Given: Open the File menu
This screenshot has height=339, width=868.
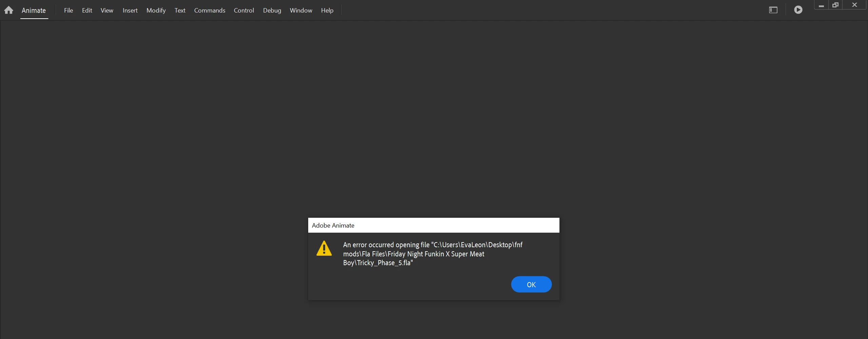Looking at the screenshot, I should click(x=68, y=10).
